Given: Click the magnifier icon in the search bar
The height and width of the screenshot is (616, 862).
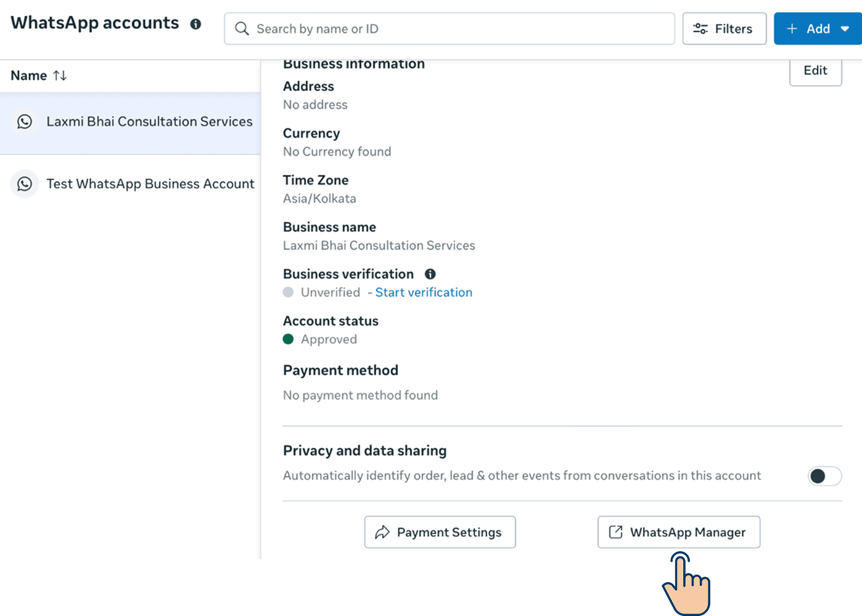Looking at the screenshot, I should pos(242,29).
